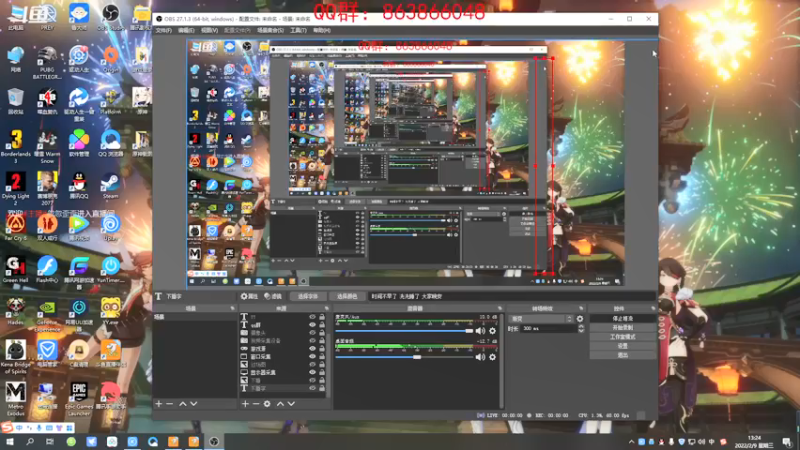Move the selected source up
This screenshot has width=800, height=450.
[x=280, y=404]
